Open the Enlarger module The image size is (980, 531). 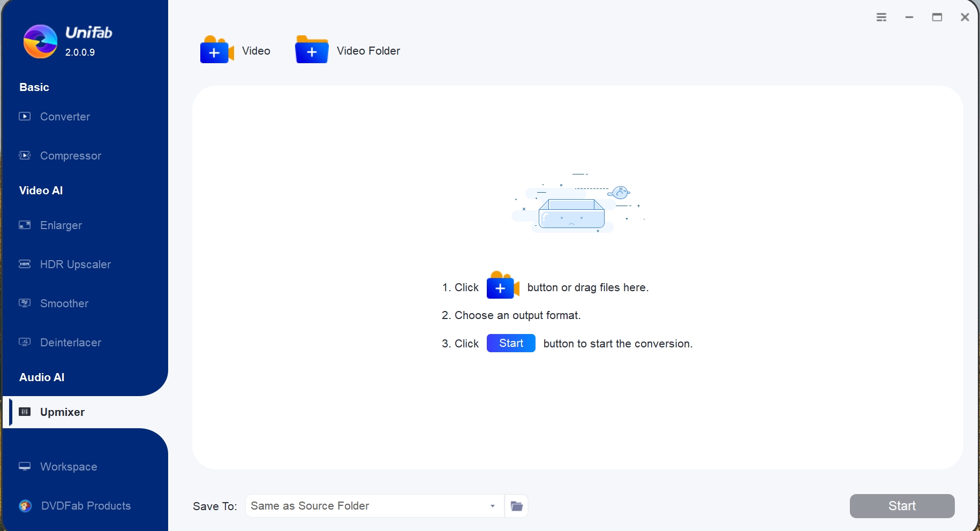pyautogui.click(x=61, y=225)
